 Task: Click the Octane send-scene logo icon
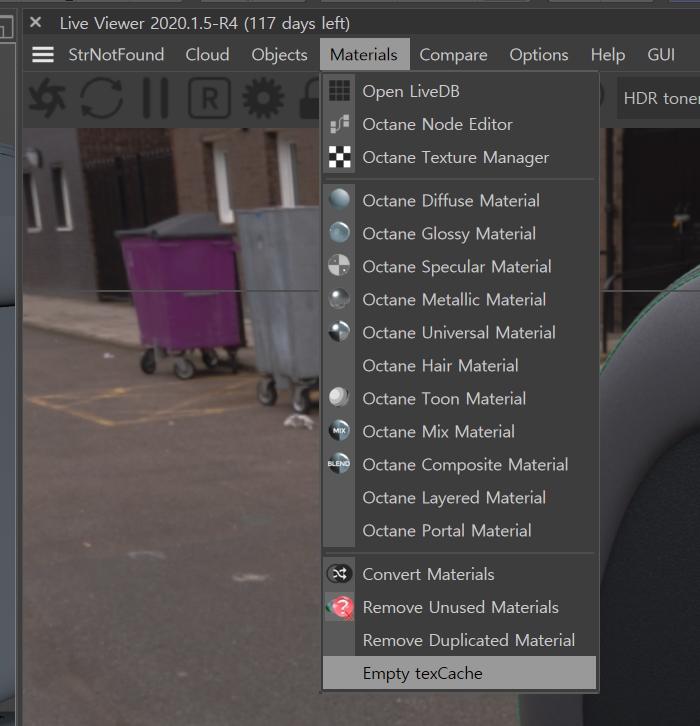(x=46, y=98)
